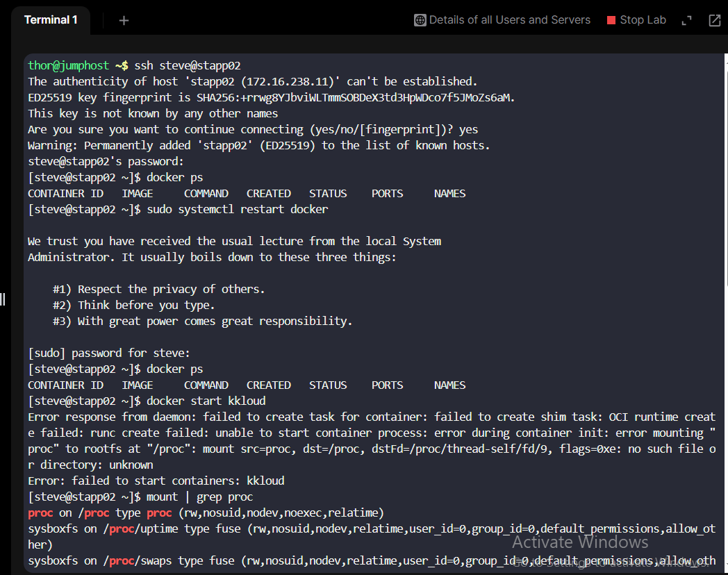
Task: Click the "steve@stapp02's password:" prompt
Action: click(x=106, y=162)
